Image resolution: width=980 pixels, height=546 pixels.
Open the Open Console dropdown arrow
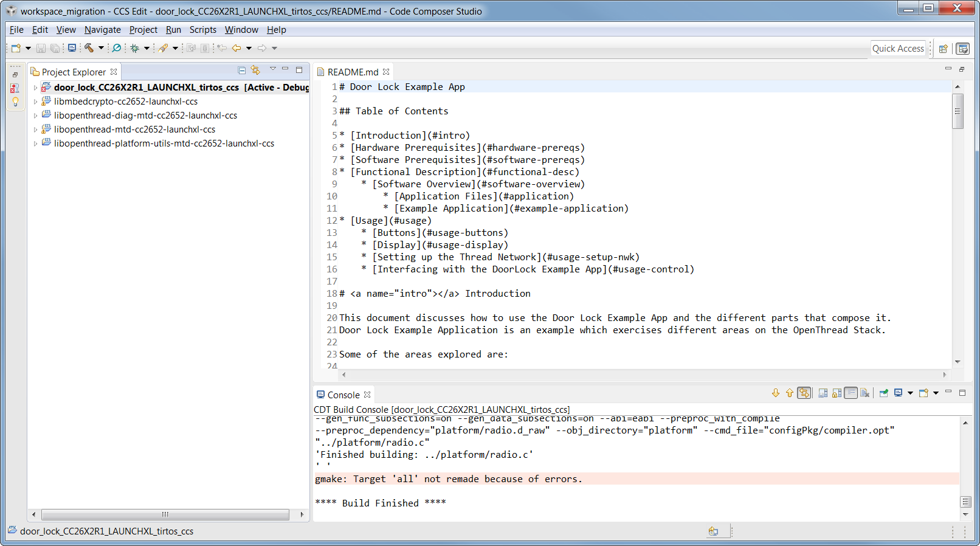click(936, 393)
